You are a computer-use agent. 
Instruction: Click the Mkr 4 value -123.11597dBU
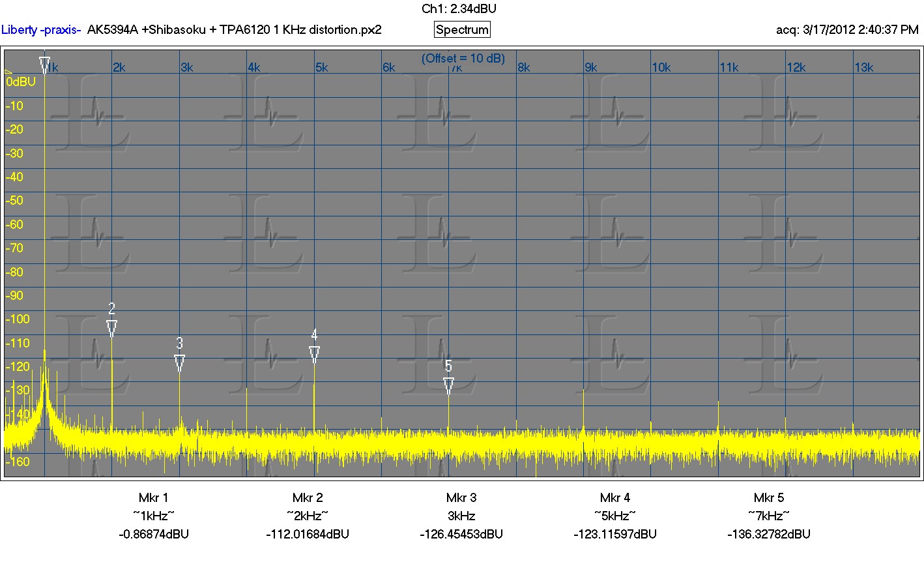click(615, 534)
